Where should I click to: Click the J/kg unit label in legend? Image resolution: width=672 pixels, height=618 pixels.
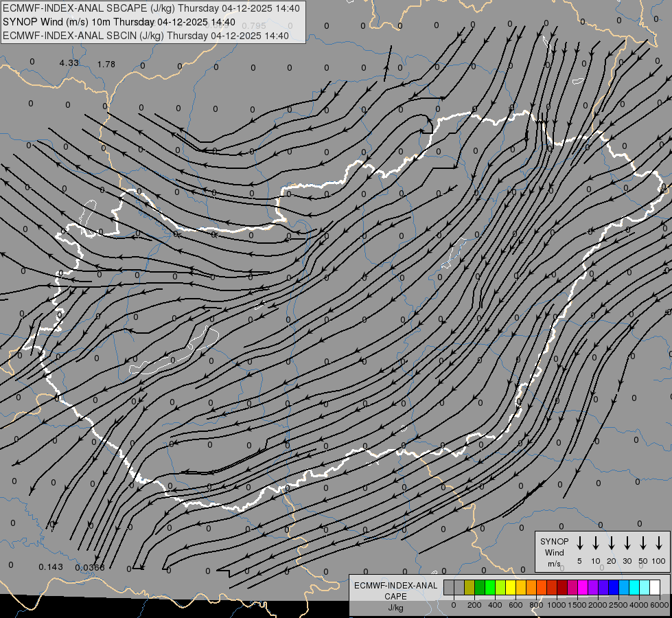click(x=395, y=608)
